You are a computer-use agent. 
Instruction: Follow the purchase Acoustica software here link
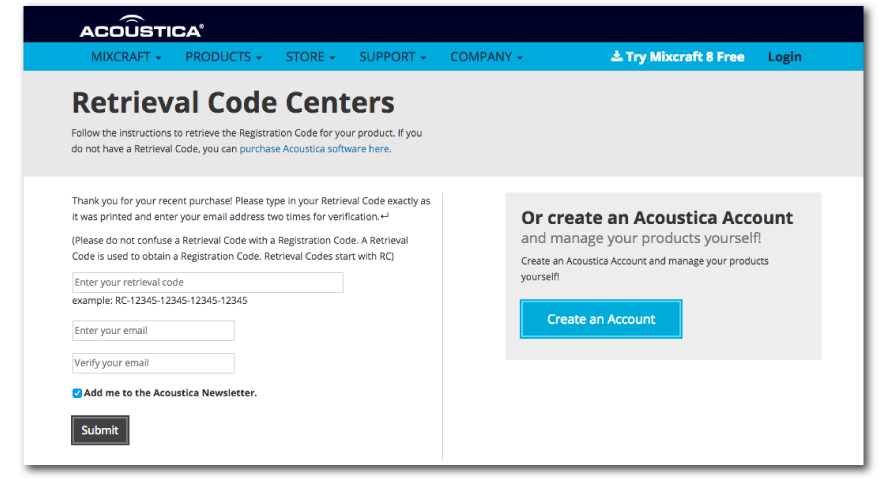314,149
